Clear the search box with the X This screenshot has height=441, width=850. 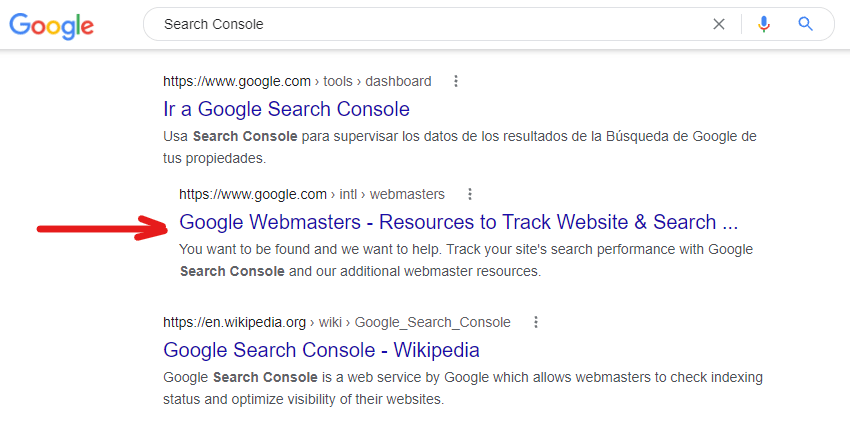pyautogui.click(x=719, y=24)
